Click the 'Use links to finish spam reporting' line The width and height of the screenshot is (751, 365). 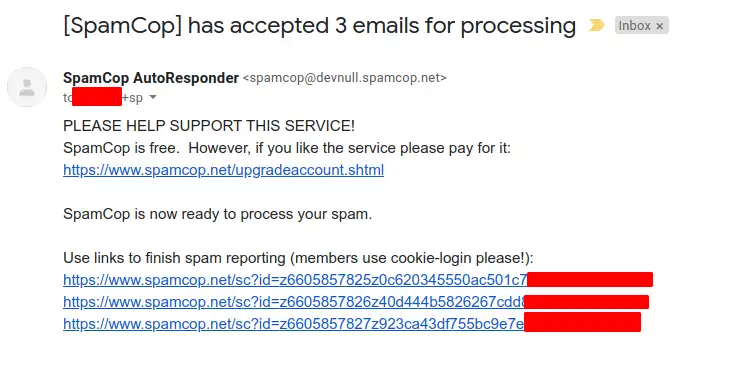[x=298, y=258]
